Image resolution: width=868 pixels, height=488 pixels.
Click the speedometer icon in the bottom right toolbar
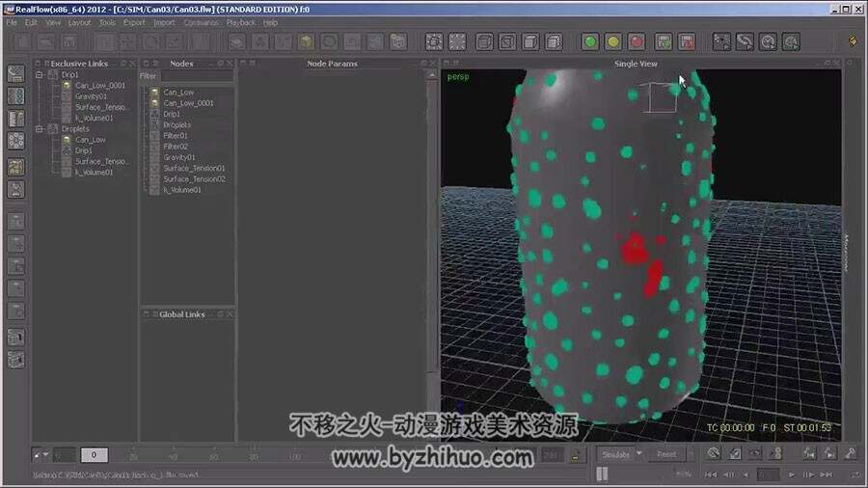click(714, 453)
